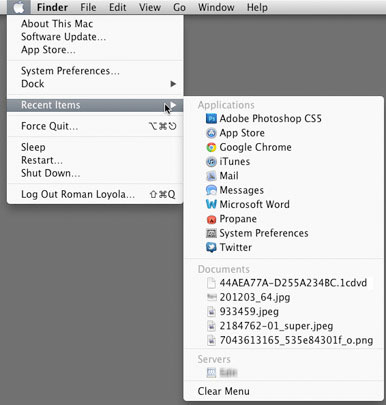
Task: Click the blurred server name under Servers
Action: click(x=228, y=373)
